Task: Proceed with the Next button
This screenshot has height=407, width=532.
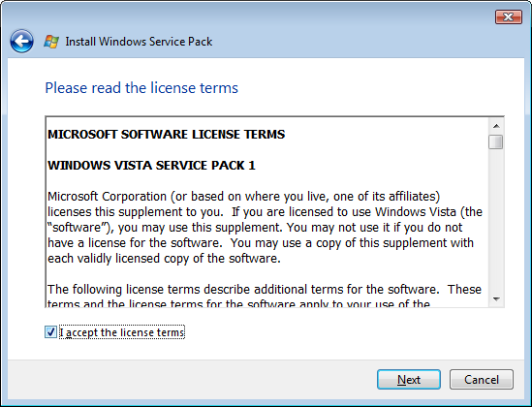Action: click(x=409, y=380)
